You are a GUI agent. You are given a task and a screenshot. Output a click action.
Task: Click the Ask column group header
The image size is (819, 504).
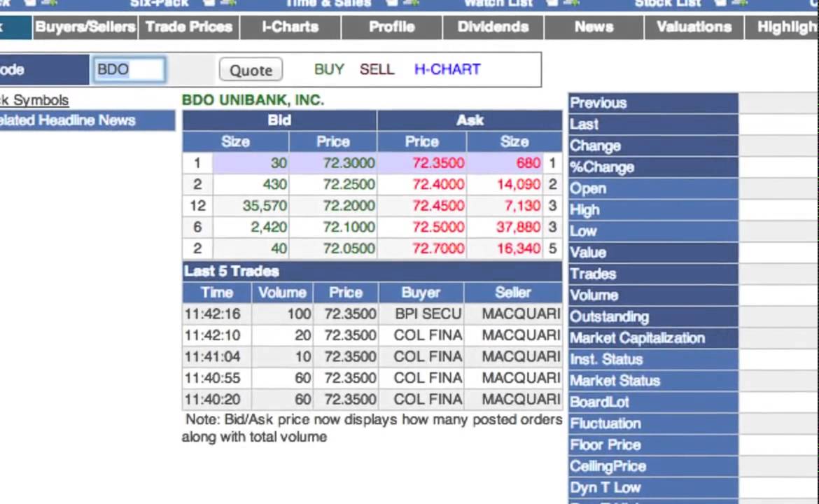pos(470,120)
